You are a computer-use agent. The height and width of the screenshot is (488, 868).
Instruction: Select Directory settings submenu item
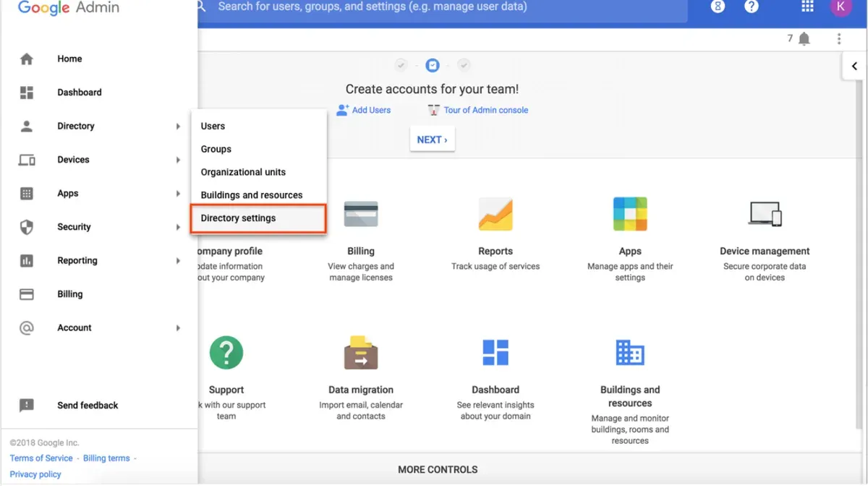(259, 218)
